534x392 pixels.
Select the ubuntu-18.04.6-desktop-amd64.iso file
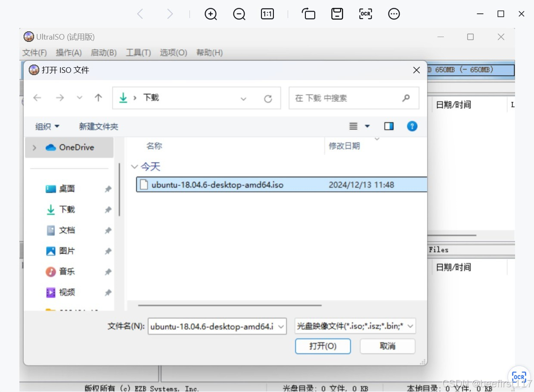216,184
